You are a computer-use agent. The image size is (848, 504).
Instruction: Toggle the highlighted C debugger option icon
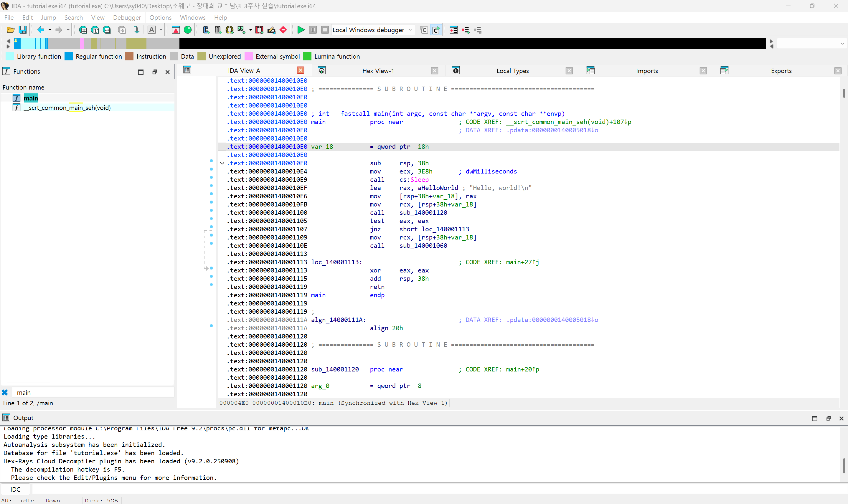coord(436,30)
